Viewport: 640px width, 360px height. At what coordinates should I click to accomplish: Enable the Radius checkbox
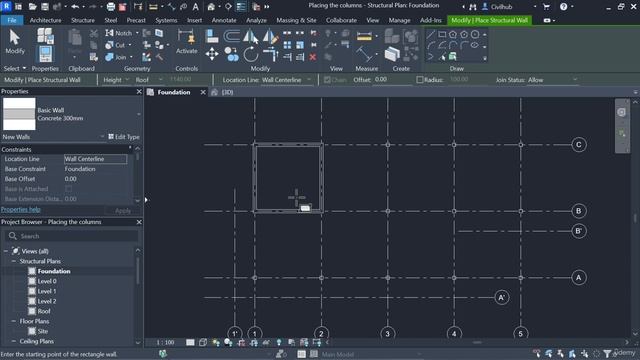[x=420, y=80]
